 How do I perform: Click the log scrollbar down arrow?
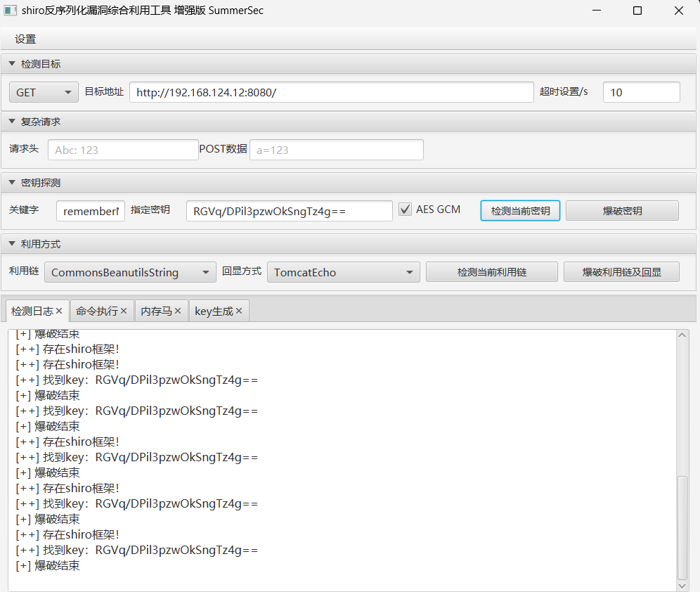pos(682,586)
